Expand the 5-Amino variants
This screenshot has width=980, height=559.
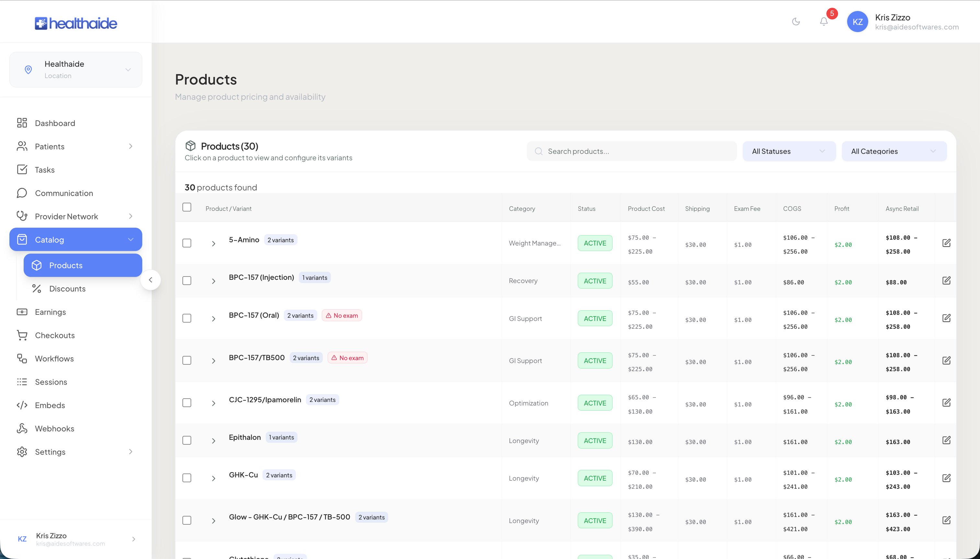click(214, 244)
